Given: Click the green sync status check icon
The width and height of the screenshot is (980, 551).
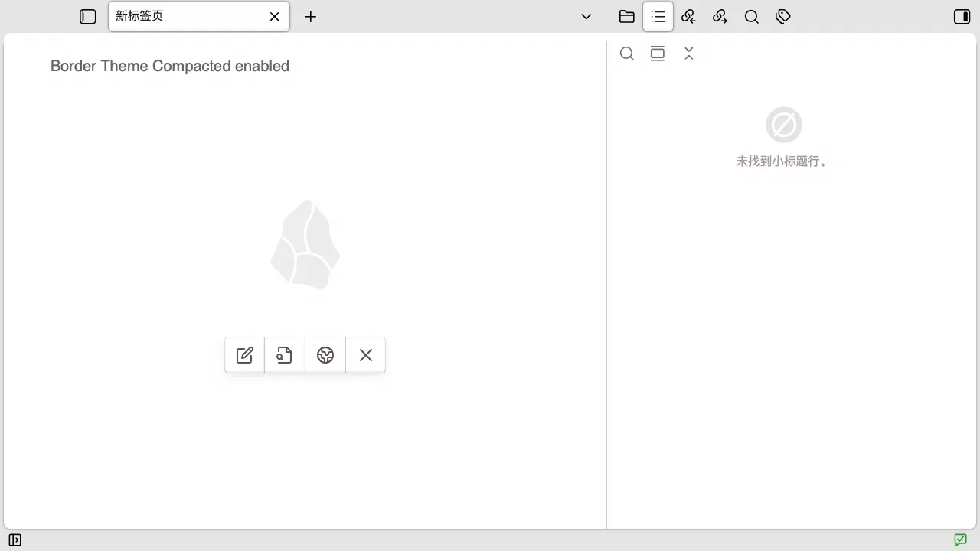Looking at the screenshot, I should coord(961,540).
